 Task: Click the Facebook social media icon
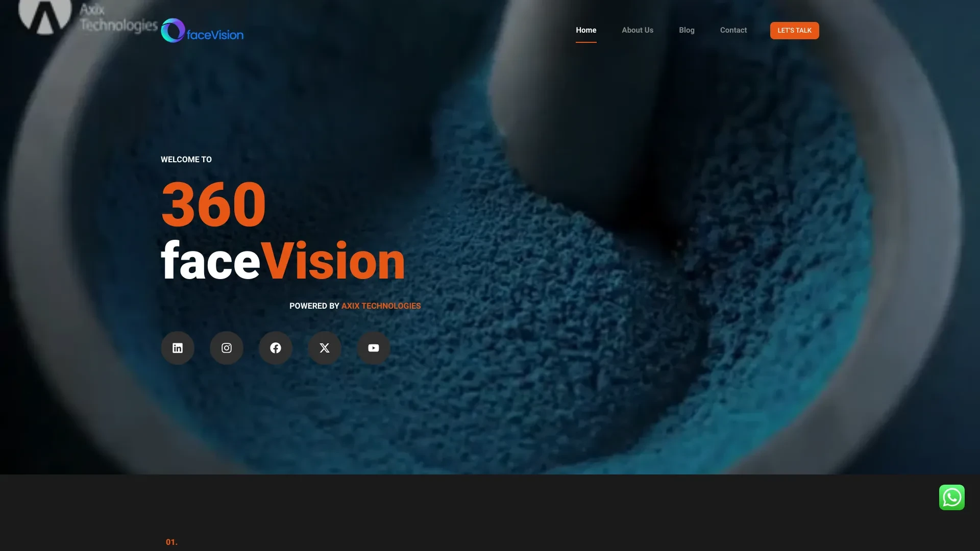275,348
